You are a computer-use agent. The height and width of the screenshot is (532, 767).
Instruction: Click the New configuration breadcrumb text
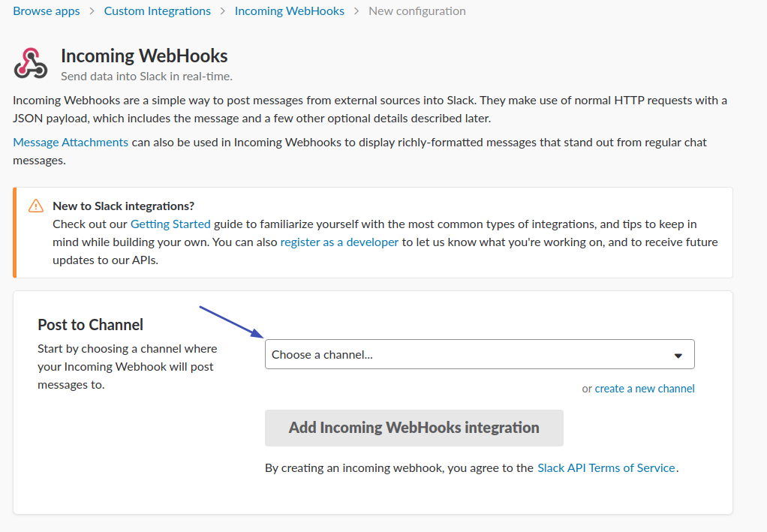click(417, 11)
